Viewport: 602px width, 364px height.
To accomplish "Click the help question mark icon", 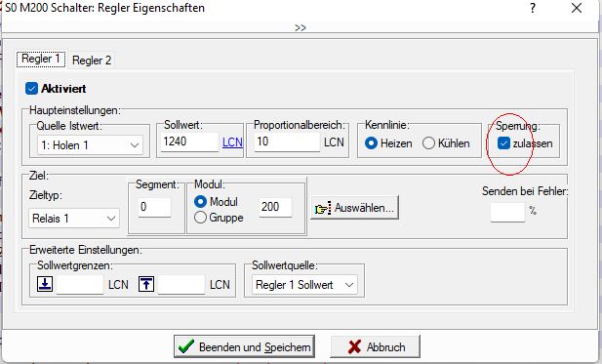I will [x=533, y=8].
